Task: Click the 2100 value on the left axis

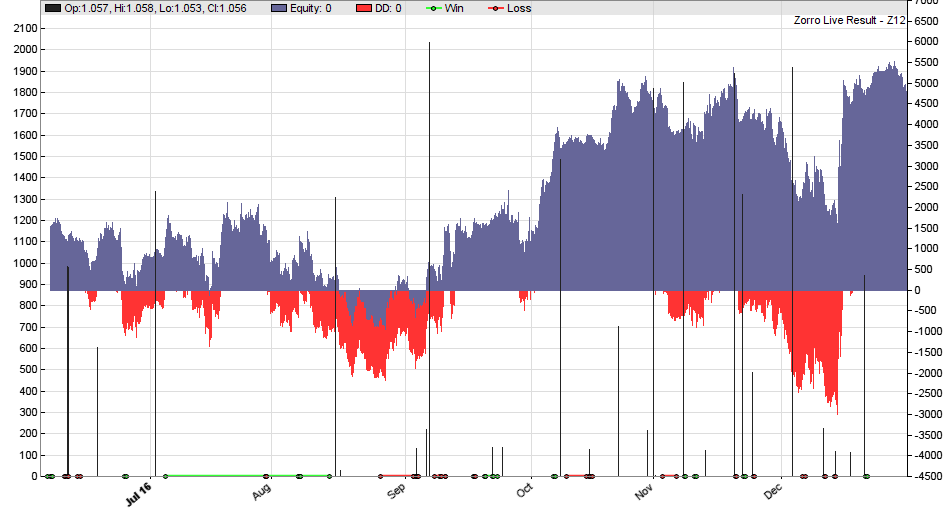Action: pyautogui.click(x=23, y=28)
